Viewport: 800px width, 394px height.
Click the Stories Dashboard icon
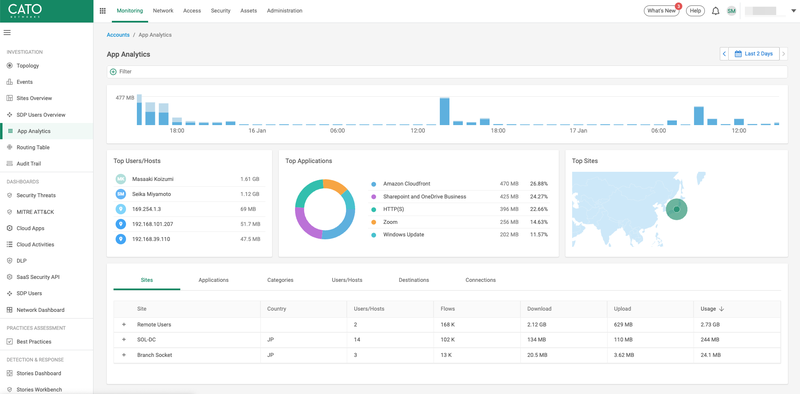pos(10,373)
